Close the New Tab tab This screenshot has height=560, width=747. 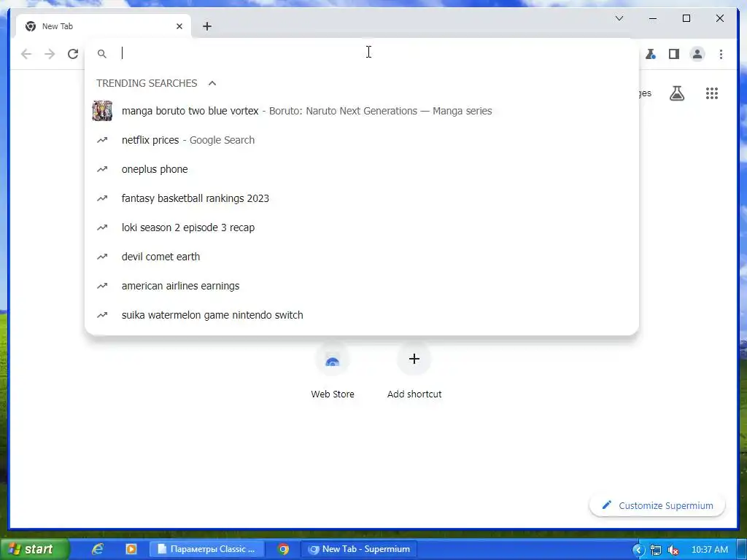point(179,26)
